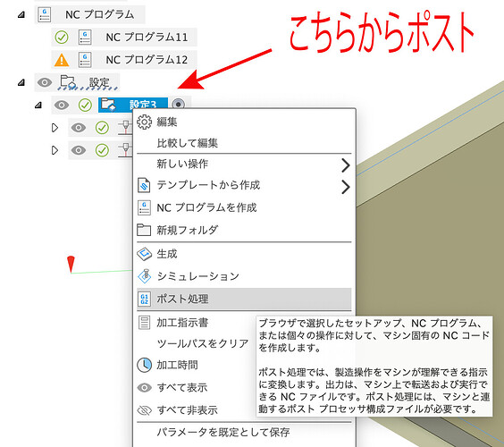This screenshot has height=447, width=504.
Task: Click the NC プログラムを作成 document icon
Action: (x=144, y=207)
